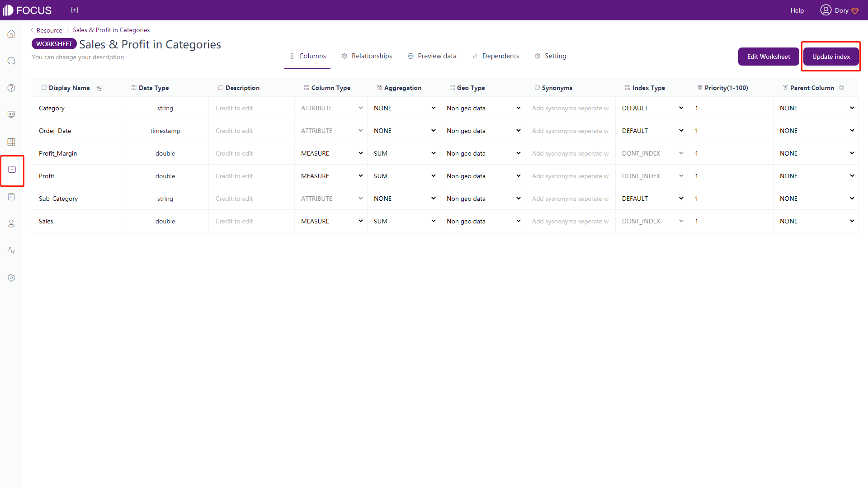Open the clipboard tasks sidebar icon
Image resolution: width=868 pixels, height=488 pixels.
click(x=12, y=196)
